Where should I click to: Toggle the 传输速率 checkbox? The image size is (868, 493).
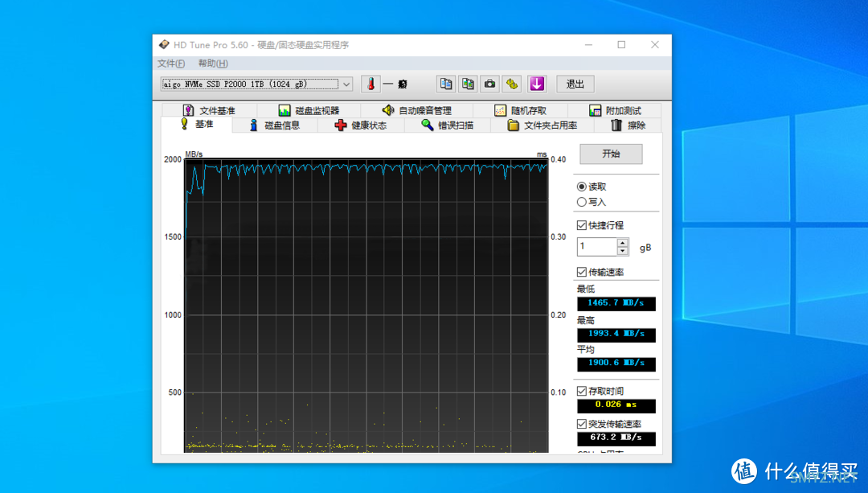581,272
